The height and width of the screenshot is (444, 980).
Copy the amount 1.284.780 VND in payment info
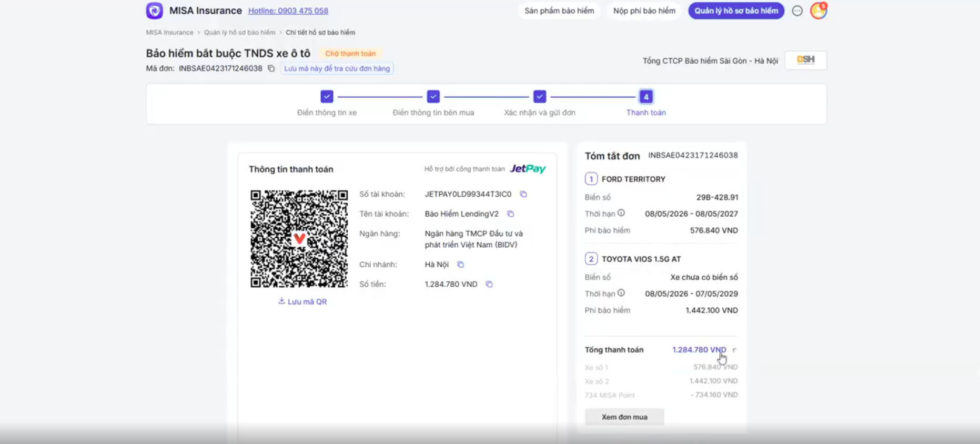pos(489,284)
